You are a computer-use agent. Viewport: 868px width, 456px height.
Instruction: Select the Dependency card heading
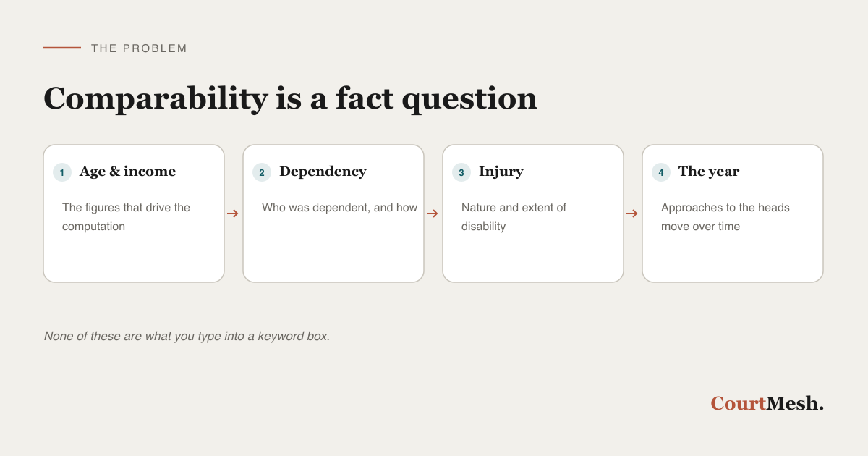(x=323, y=172)
